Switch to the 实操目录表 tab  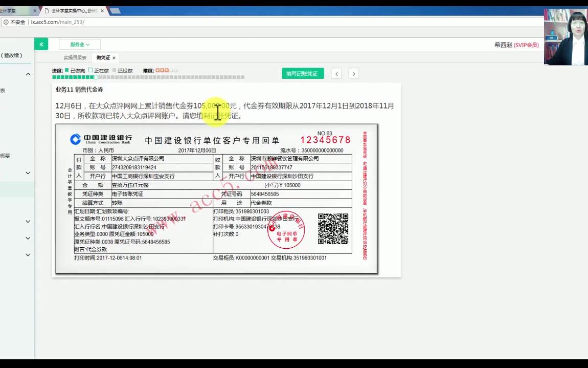coord(74,57)
